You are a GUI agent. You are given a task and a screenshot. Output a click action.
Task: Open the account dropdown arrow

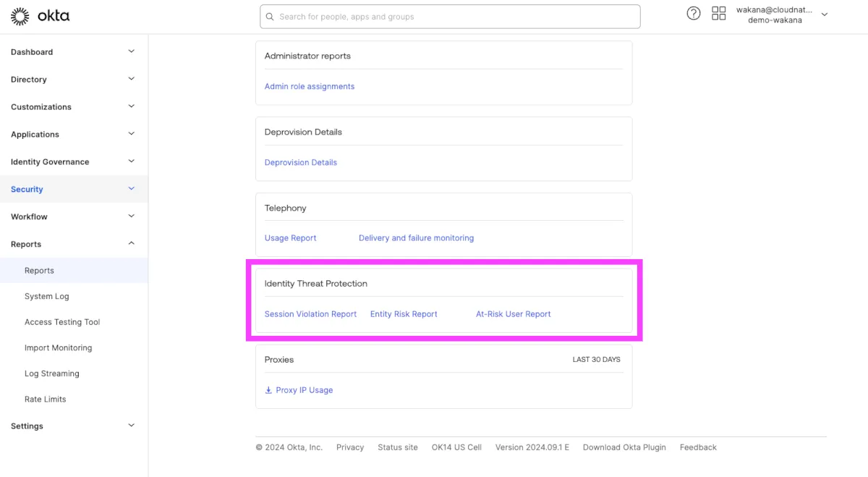point(825,14)
